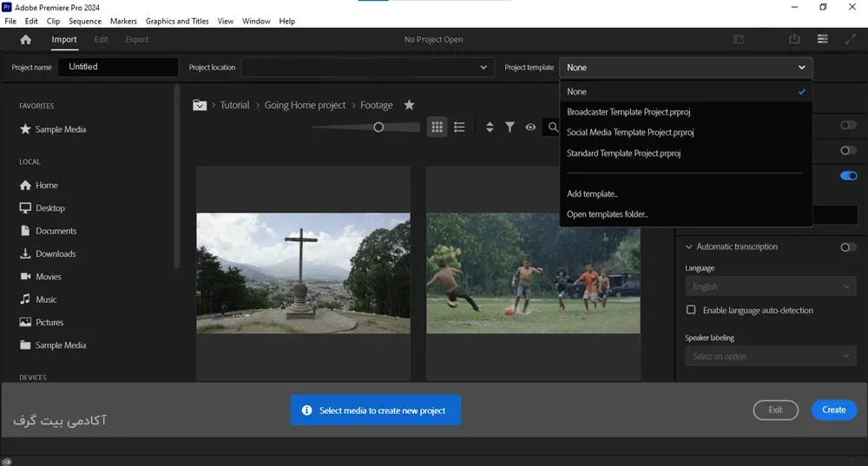Click the Project name input field
Image resolution: width=868 pixels, height=466 pixels.
(x=118, y=67)
